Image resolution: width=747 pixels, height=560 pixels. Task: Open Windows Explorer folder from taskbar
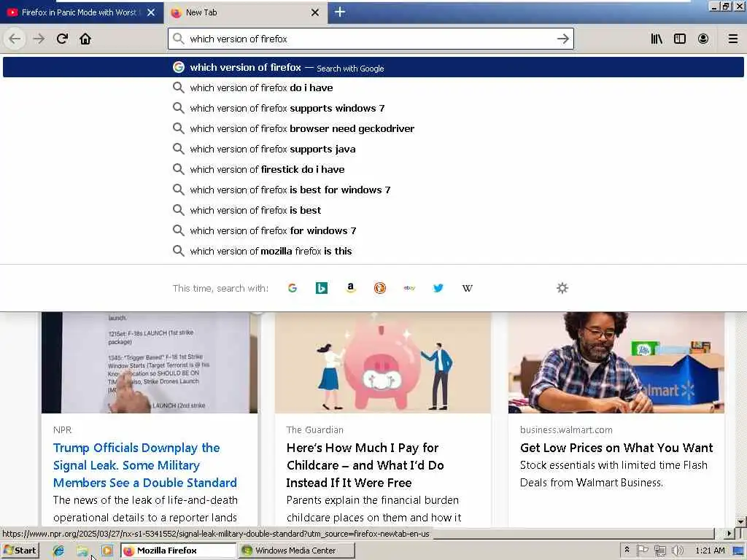tap(82, 551)
